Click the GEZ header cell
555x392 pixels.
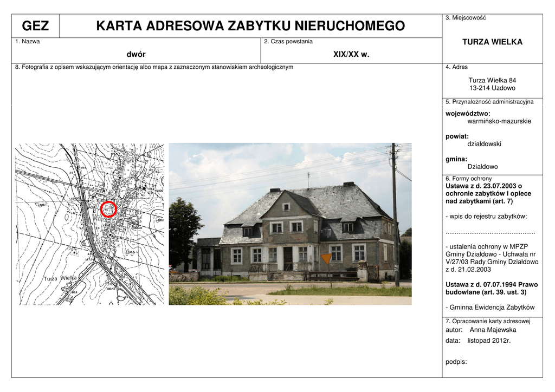pyautogui.click(x=35, y=26)
